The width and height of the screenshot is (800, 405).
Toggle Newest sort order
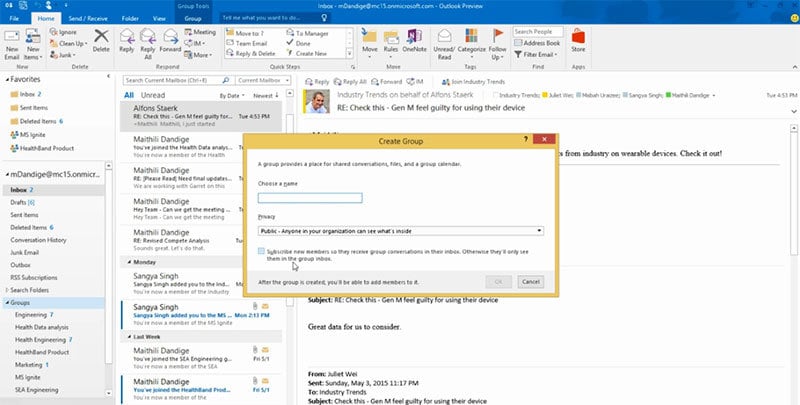tap(266, 95)
